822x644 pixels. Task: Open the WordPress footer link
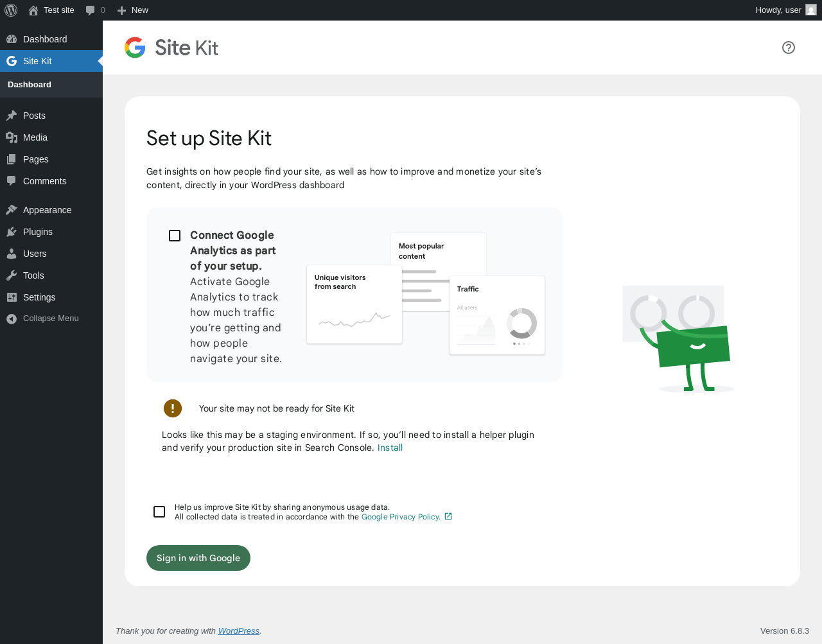pyautogui.click(x=238, y=631)
